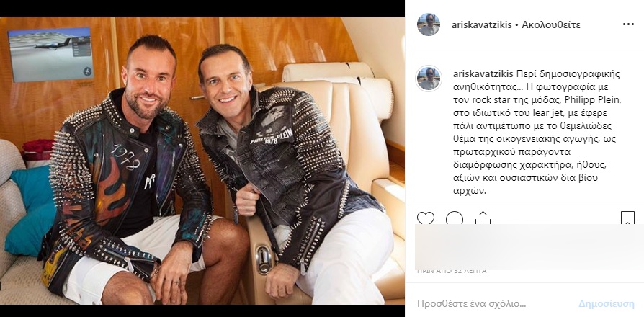The height and width of the screenshot is (317, 644).
Task: Open the bold ariskavatzikis name in the caption
Action: [x=483, y=74]
